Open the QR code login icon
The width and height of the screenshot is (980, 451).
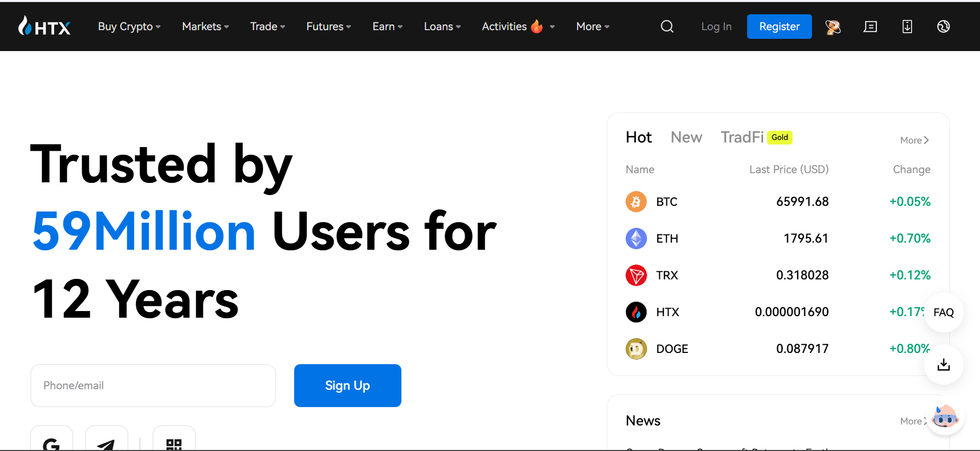pos(174,439)
